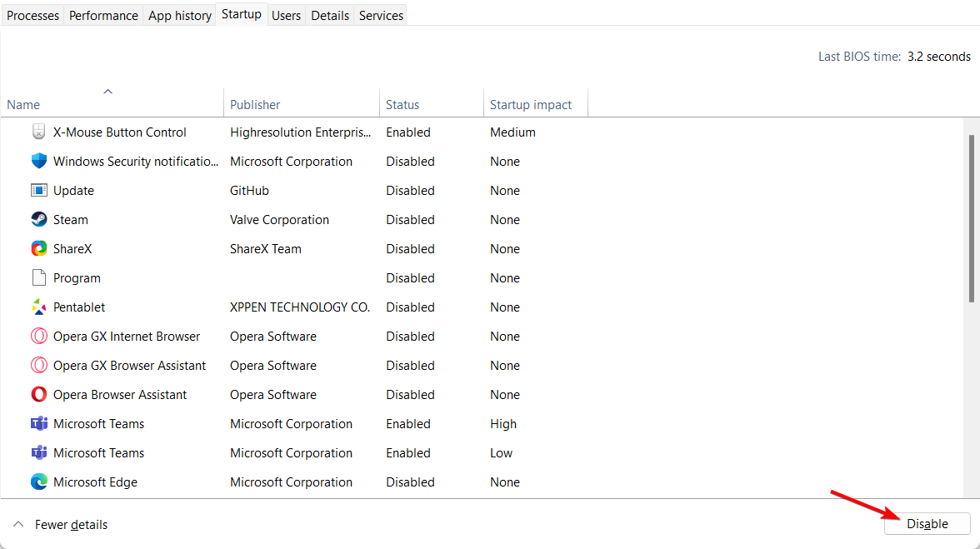This screenshot has width=980, height=549.
Task: Click the Opera GX Internet Browser icon
Action: (x=38, y=336)
